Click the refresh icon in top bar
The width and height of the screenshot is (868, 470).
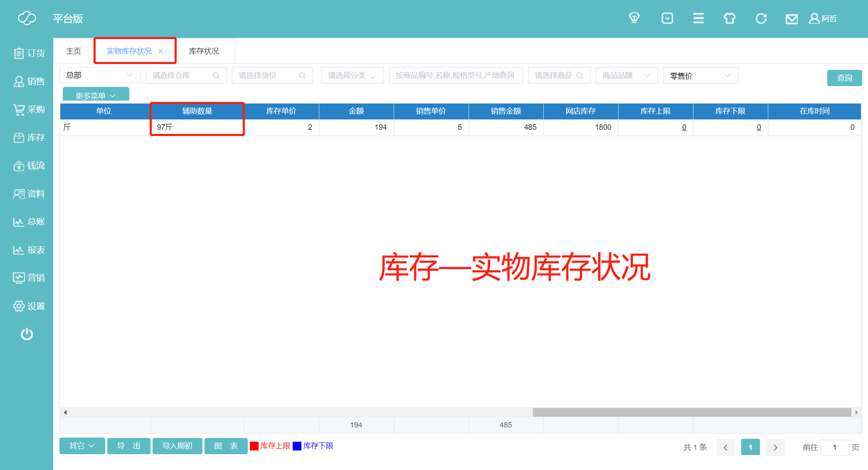tap(761, 18)
